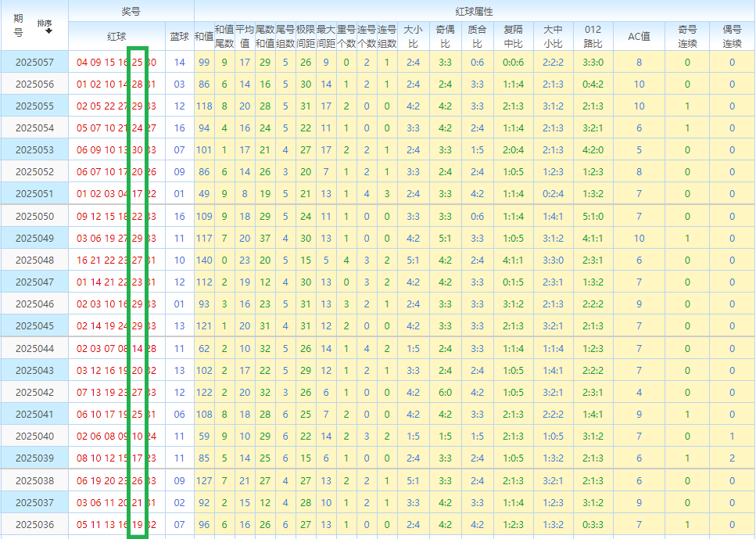Click 大中小比 0:2:4 in row 2025051
The height and width of the screenshot is (539, 756).
(x=553, y=193)
